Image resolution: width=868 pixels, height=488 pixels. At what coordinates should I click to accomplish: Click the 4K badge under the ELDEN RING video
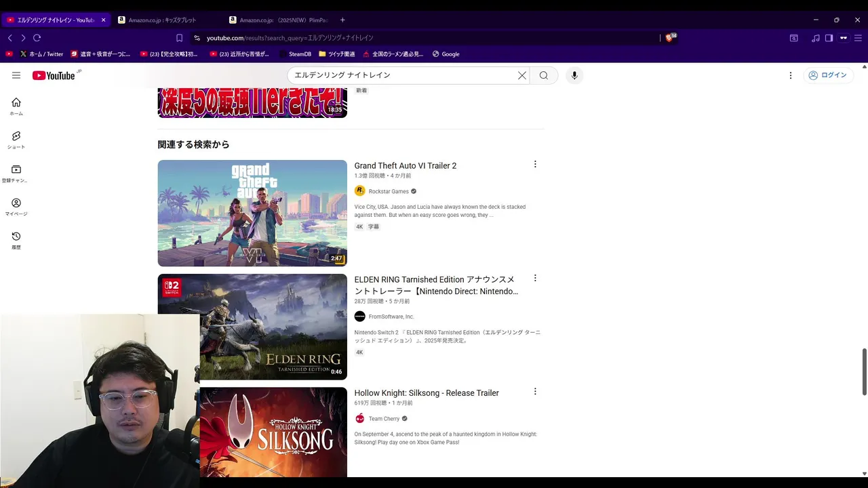coord(359,352)
